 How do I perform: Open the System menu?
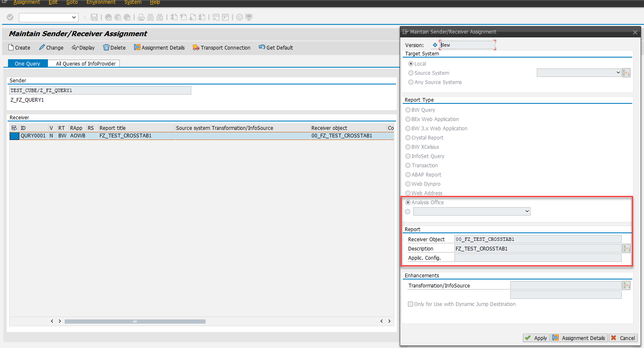pyautogui.click(x=133, y=3)
